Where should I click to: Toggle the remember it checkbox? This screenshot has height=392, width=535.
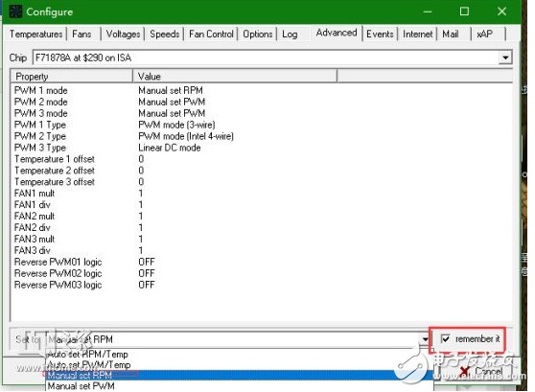click(x=446, y=338)
